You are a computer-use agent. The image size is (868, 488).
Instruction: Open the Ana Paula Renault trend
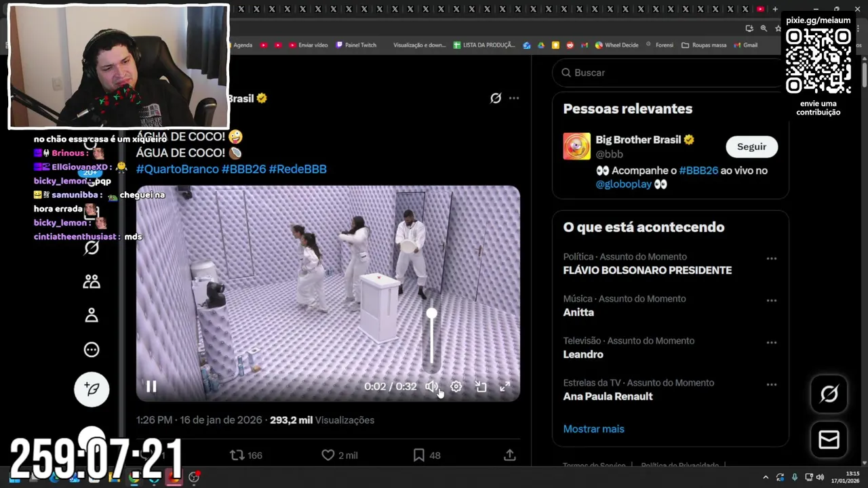coord(608,396)
